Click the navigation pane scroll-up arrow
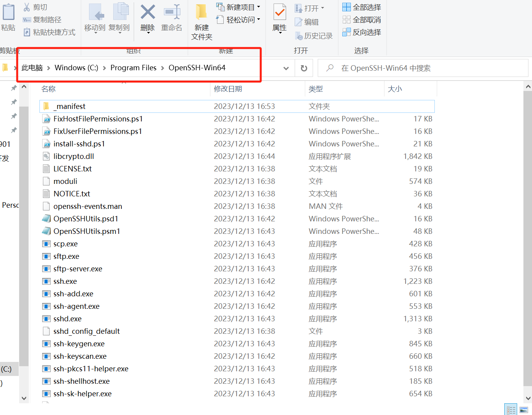Viewport: 532px width, 415px height. pos(24,87)
